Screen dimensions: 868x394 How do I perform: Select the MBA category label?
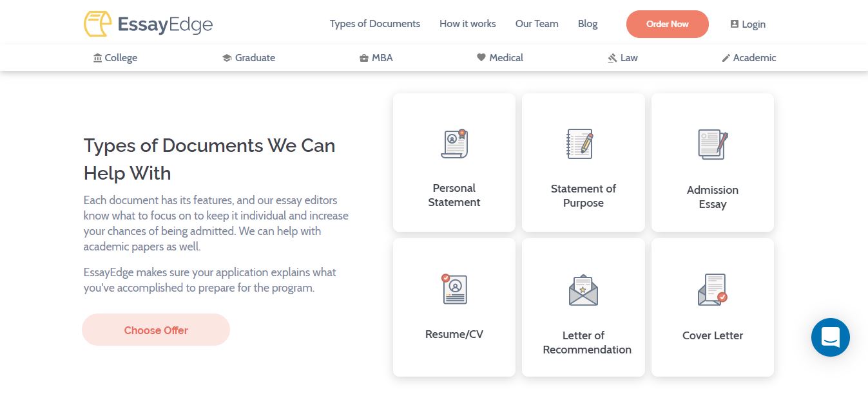tap(382, 58)
